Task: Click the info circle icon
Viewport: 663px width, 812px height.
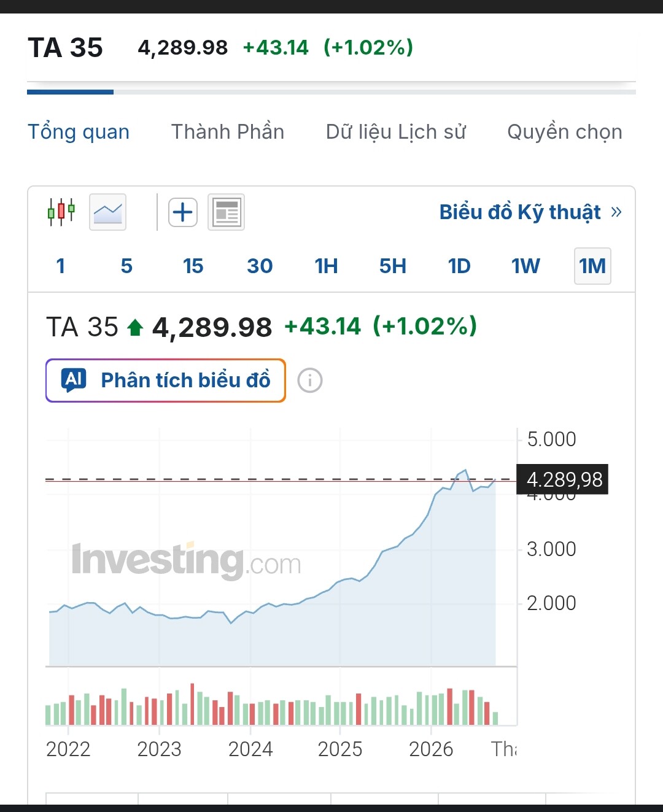Action: (x=310, y=381)
